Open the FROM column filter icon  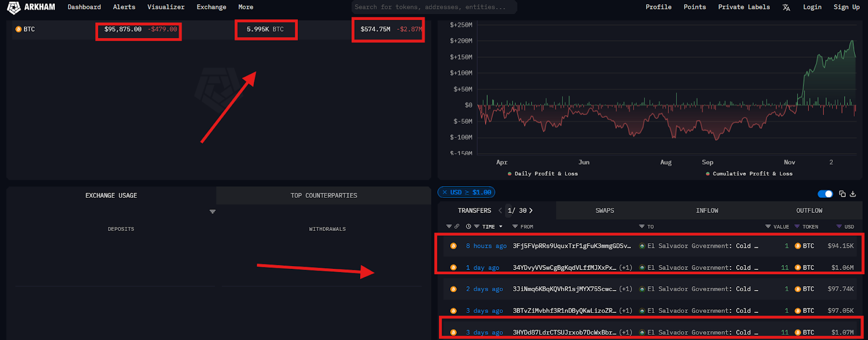(x=515, y=226)
